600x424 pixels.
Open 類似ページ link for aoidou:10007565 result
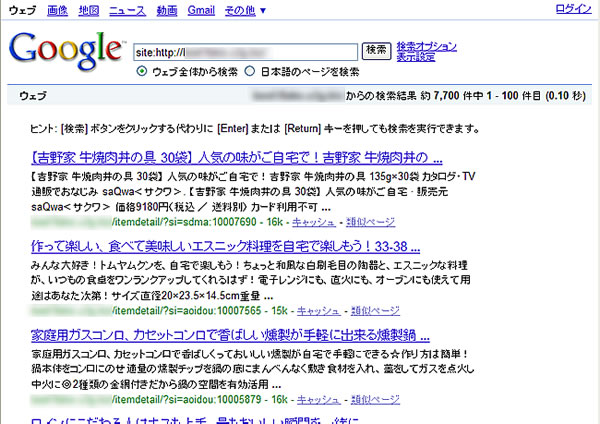375,311
